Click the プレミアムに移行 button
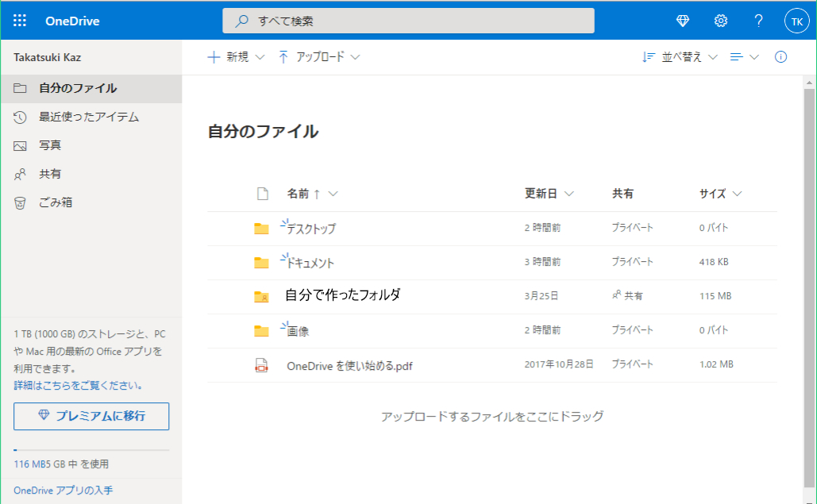This screenshot has height=504, width=817. click(x=91, y=416)
